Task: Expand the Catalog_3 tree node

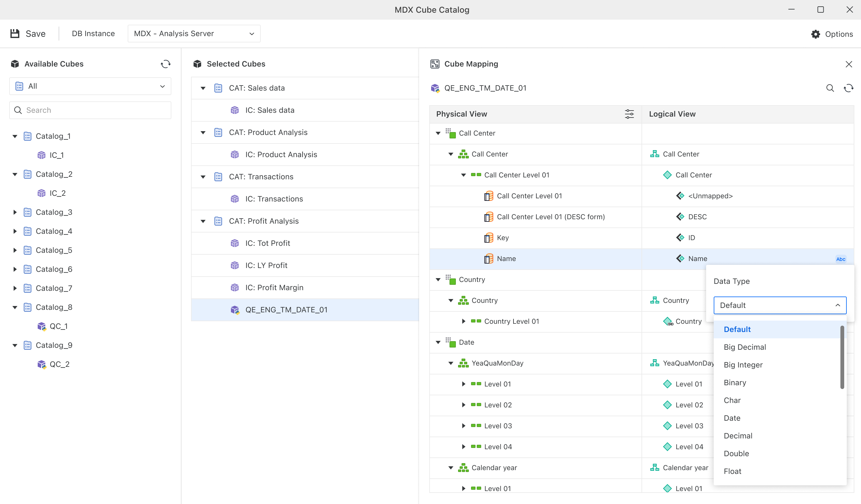Action: (15, 212)
